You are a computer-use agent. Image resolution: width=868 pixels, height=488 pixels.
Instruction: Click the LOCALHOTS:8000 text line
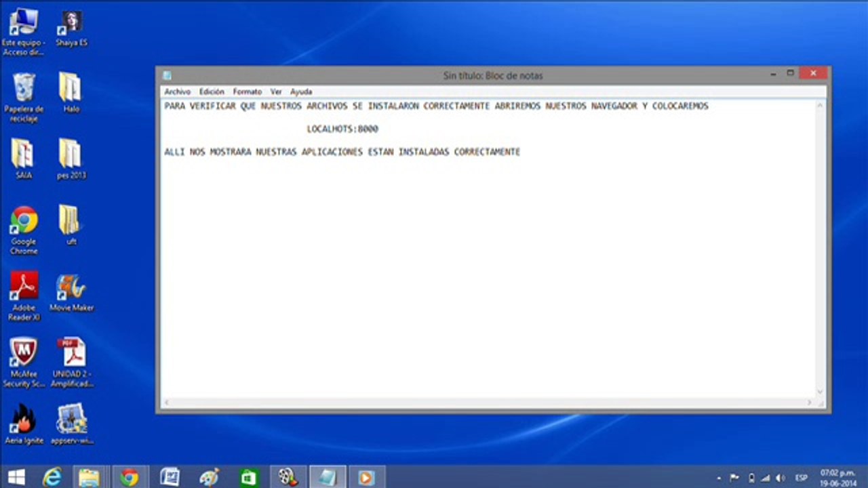tap(342, 129)
